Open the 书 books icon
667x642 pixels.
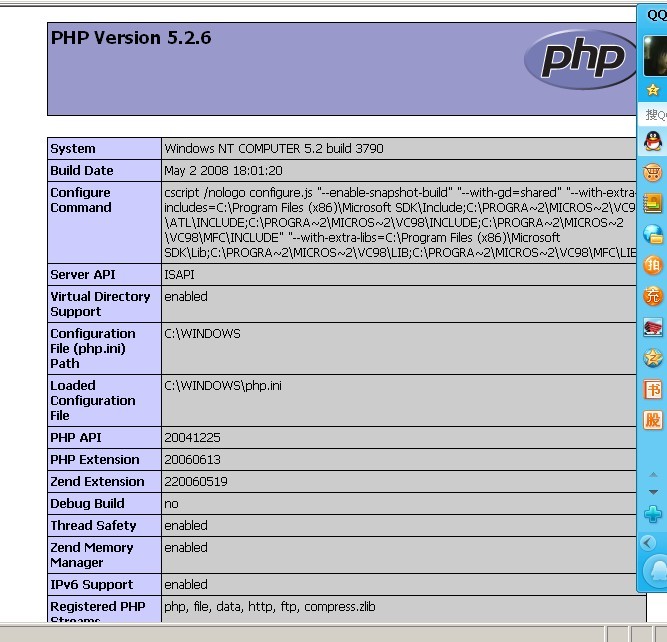653,389
